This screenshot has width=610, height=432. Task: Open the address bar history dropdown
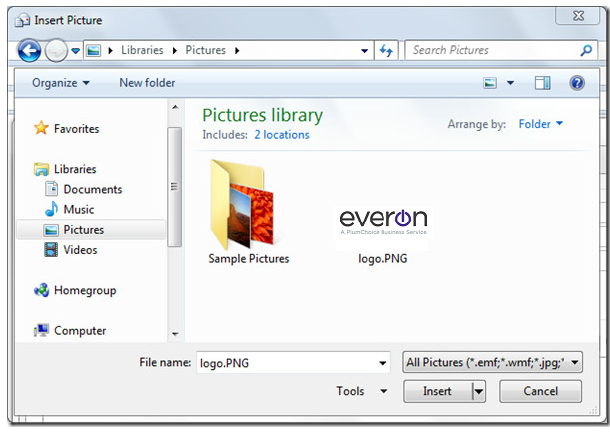(365, 51)
